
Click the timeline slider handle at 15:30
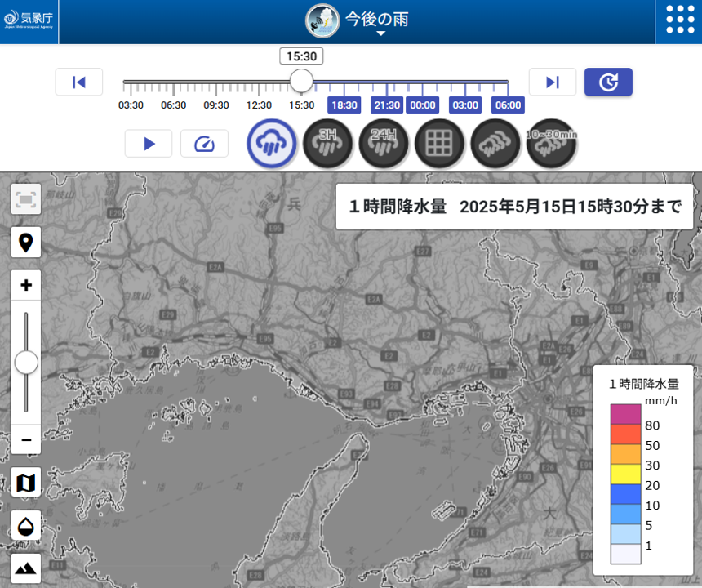coord(301,81)
